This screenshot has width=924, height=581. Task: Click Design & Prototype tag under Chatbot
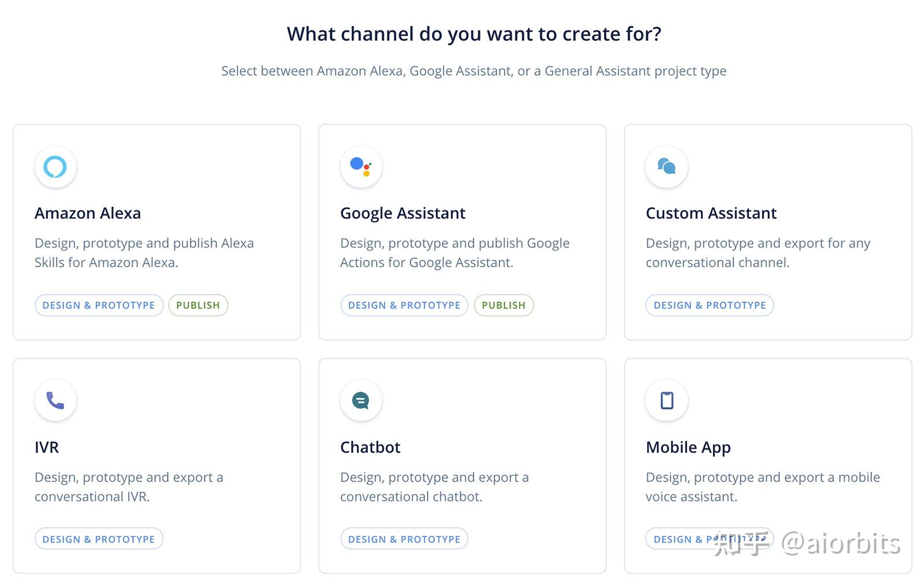point(404,539)
